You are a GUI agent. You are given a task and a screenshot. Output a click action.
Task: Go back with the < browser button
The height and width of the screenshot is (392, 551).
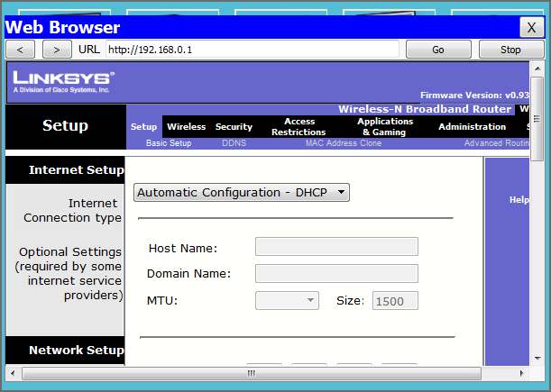(x=21, y=50)
